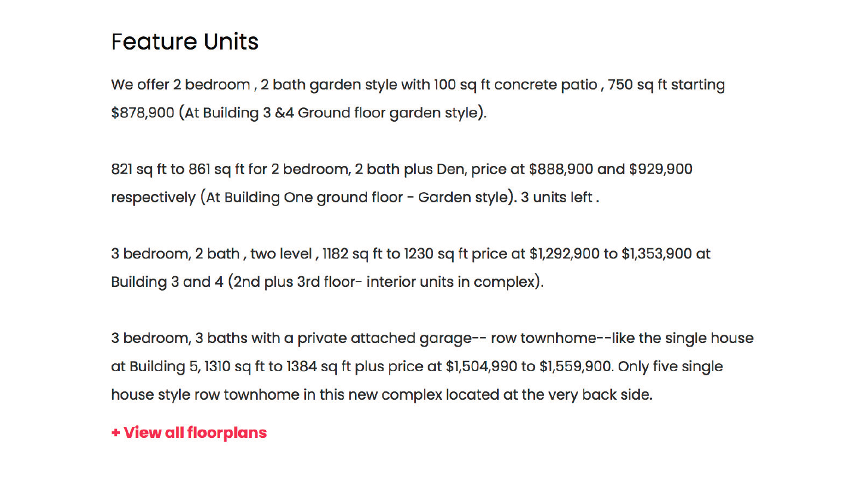The image size is (868, 494).
Task: Click the '3 units left' text
Action: [557, 197]
